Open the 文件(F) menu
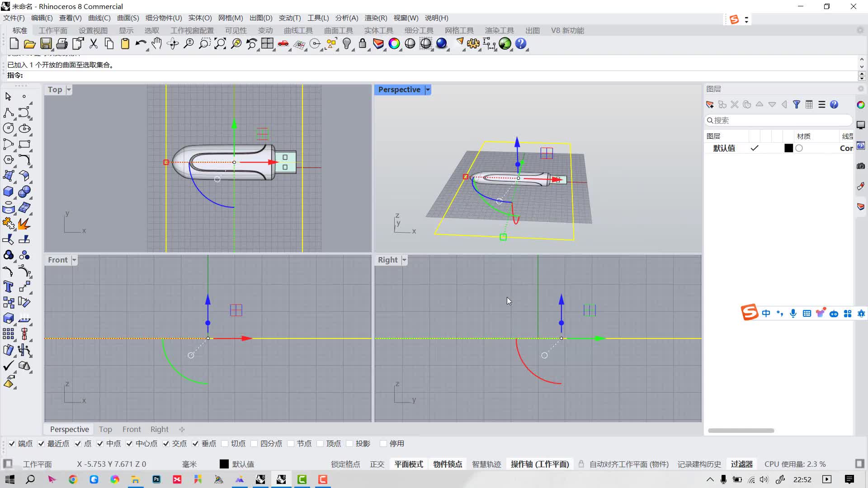Viewport: 868px width, 488px height. click(14, 18)
